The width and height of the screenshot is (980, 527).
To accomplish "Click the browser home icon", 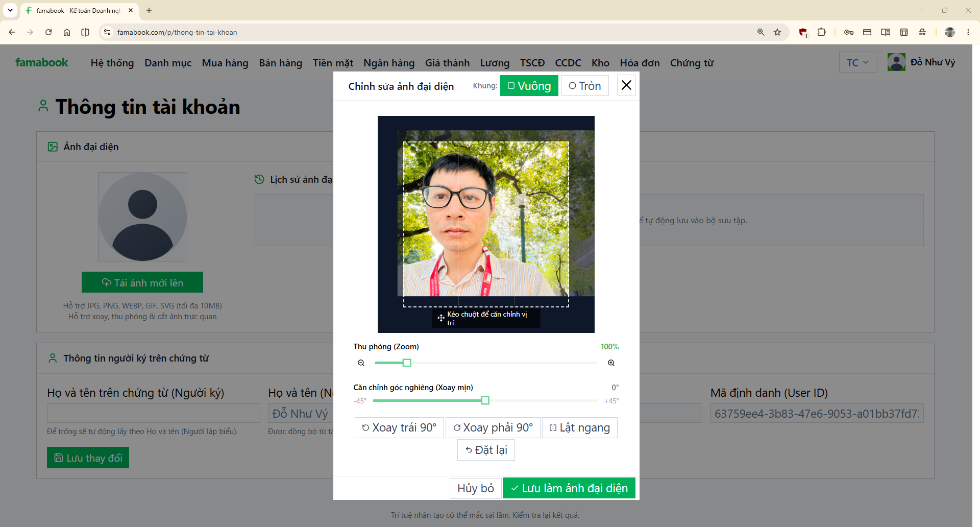I will (x=67, y=32).
